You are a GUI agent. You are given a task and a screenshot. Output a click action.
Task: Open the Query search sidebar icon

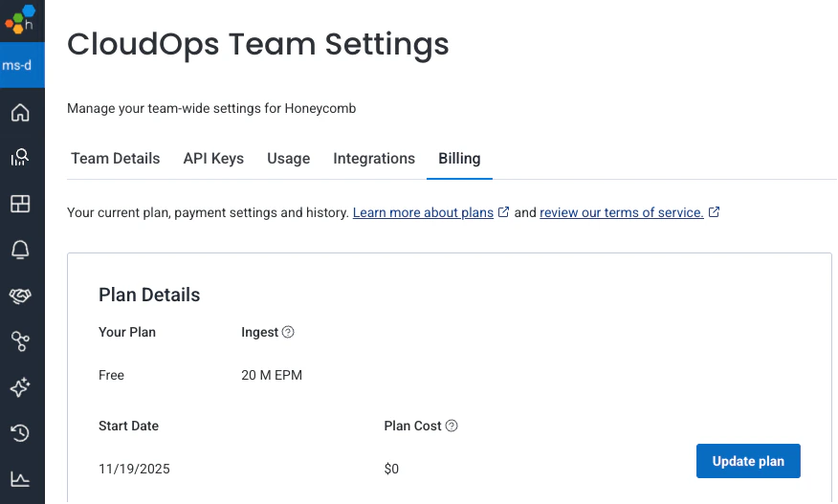[x=20, y=157]
